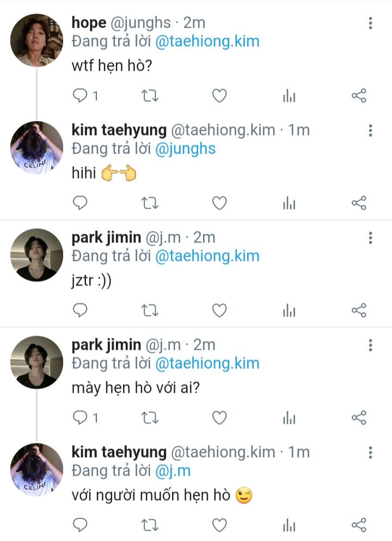This screenshot has width=392, height=541.
Task: Like the "với người muốn hẹn hò" tweet
Action: [219, 525]
